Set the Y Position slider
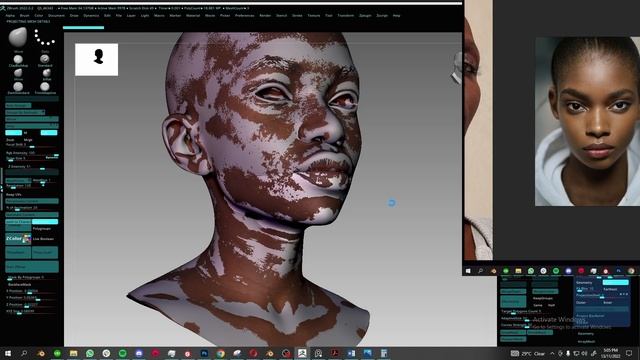 32,298
